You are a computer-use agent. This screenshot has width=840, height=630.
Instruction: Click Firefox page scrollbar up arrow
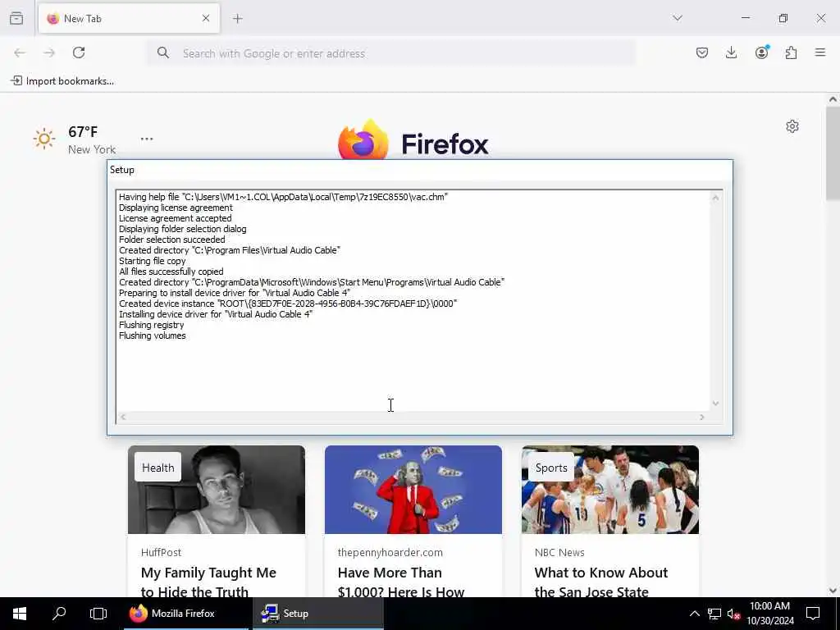click(x=833, y=99)
